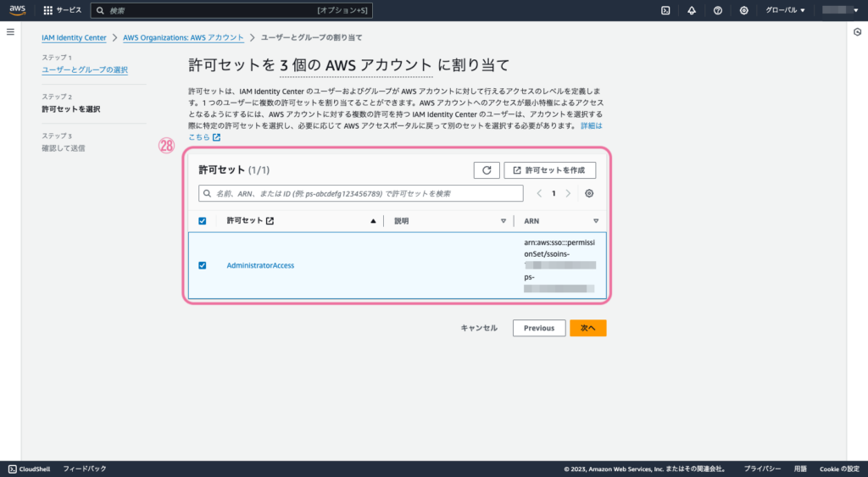Click the キャンセル button
Image resolution: width=868 pixels, height=477 pixels.
pyautogui.click(x=479, y=328)
